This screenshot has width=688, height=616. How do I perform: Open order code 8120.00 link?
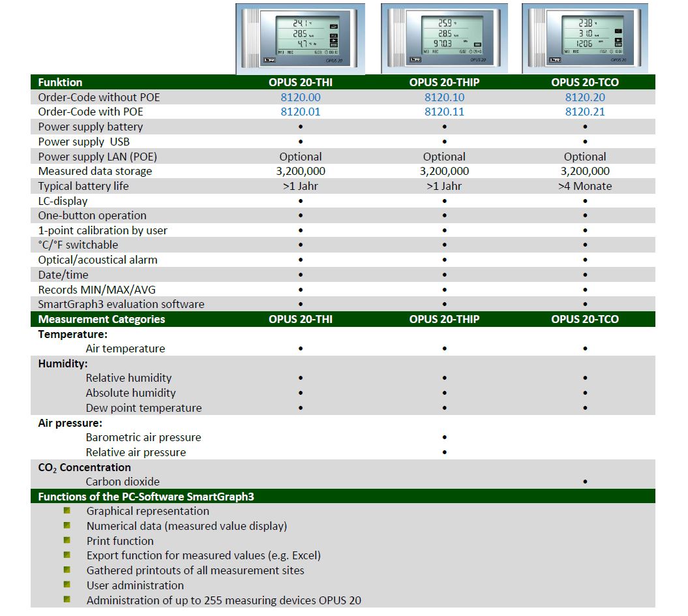301,97
